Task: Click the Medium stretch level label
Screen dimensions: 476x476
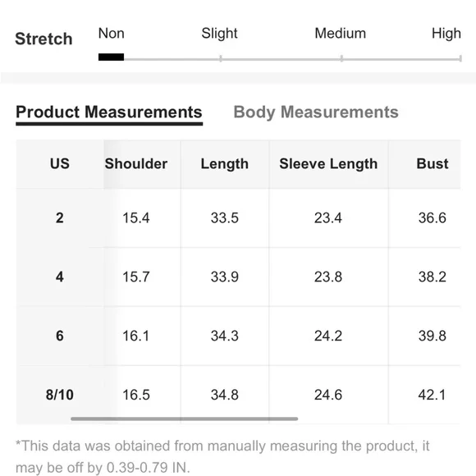Action: (x=341, y=34)
